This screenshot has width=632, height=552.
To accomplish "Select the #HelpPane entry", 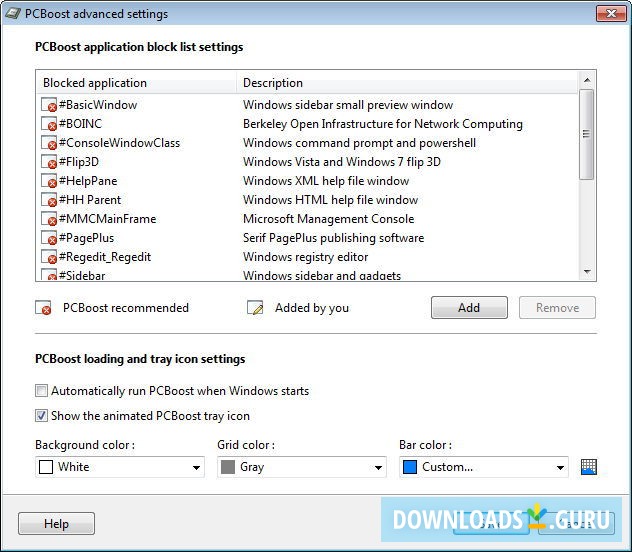I will (88, 181).
